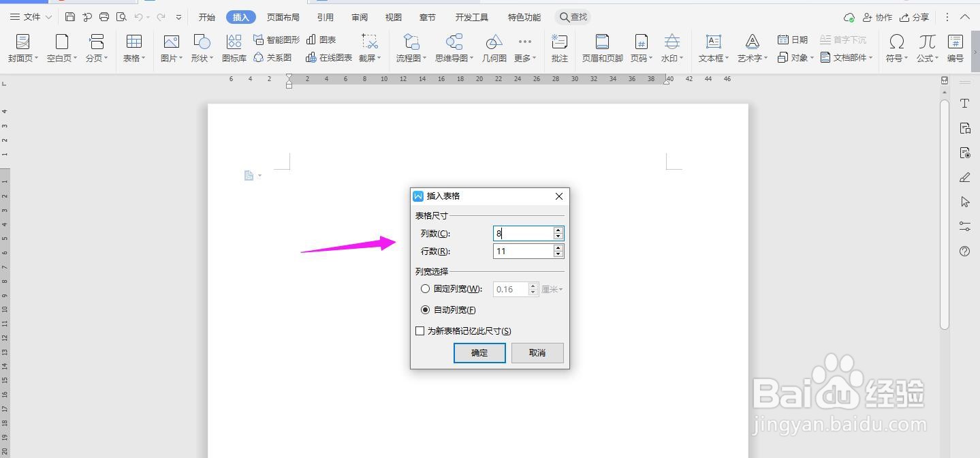Increase row count using the stepper arrow

pos(558,247)
